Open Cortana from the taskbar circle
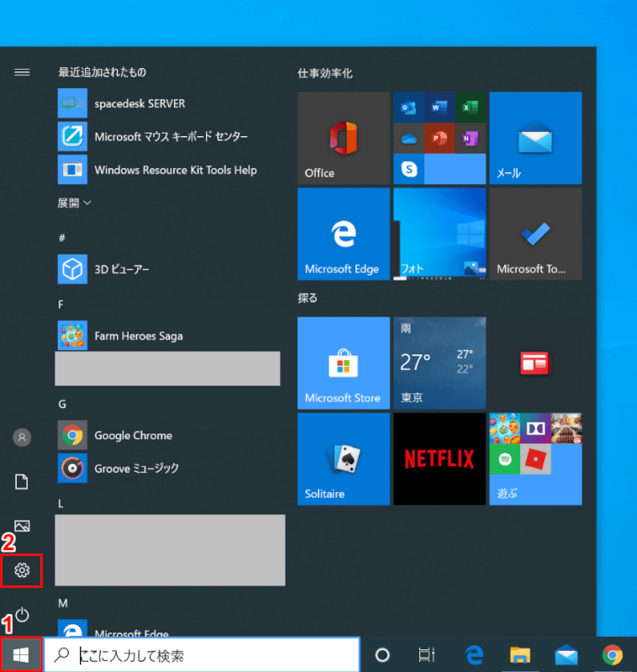The image size is (637, 672). (382, 655)
